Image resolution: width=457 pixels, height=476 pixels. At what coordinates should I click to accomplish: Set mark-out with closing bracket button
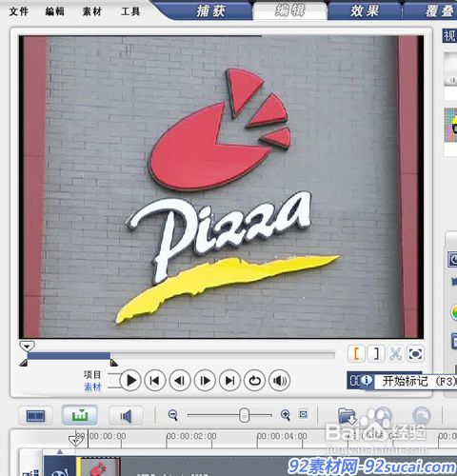376,353
